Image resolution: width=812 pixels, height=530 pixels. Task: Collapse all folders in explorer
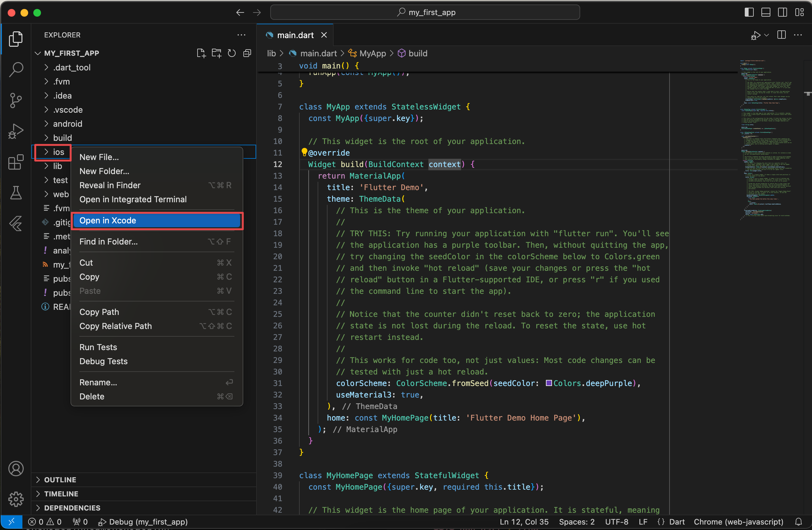point(247,53)
